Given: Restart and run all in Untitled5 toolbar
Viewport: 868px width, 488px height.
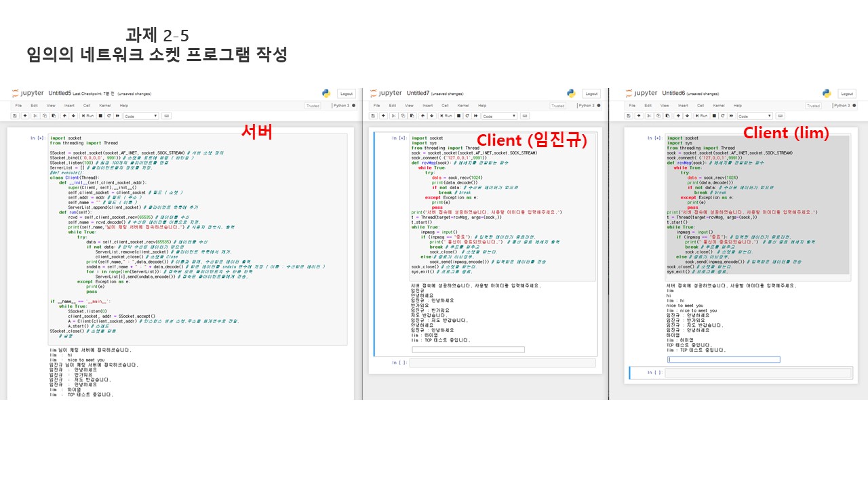Looking at the screenshot, I should [x=117, y=116].
